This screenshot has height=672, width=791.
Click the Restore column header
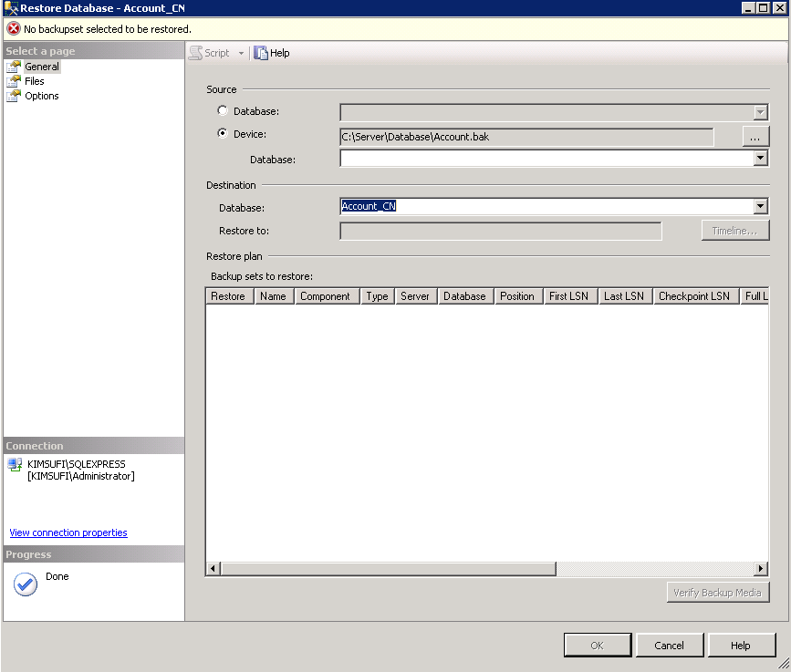[229, 296]
